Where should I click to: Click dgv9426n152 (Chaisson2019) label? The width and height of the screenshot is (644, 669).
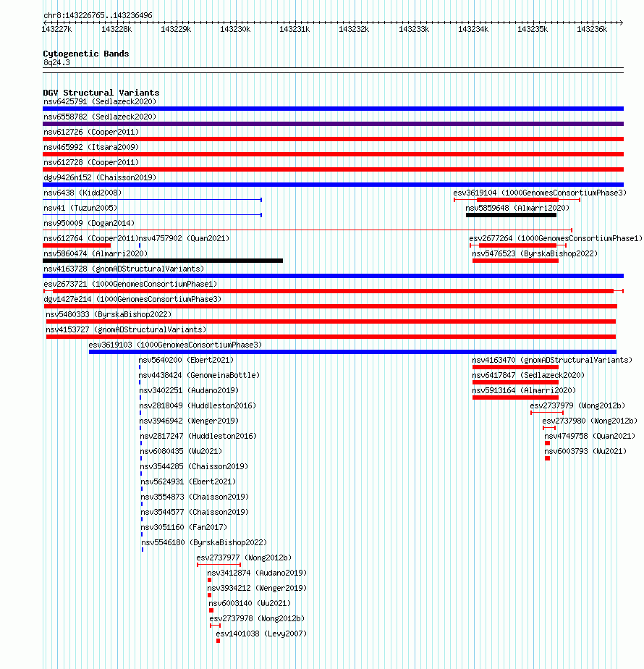[100, 177]
